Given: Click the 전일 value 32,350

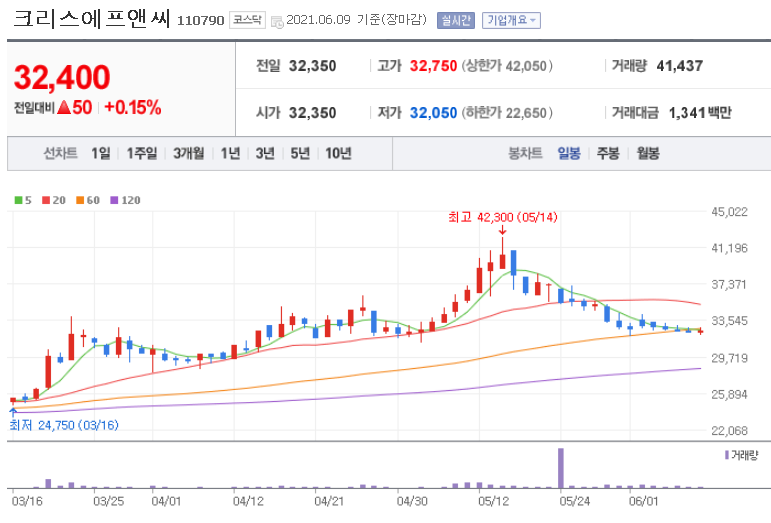Looking at the screenshot, I should (312, 66).
